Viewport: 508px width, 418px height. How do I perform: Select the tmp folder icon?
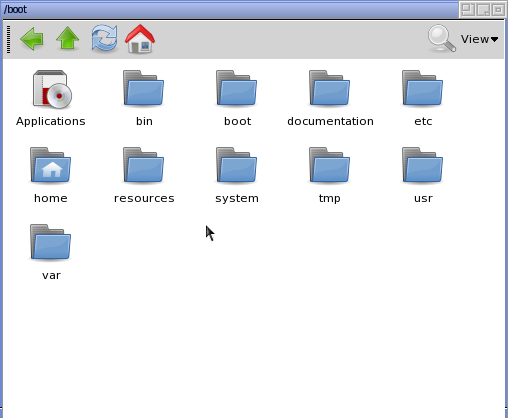click(x=330, y=165)
